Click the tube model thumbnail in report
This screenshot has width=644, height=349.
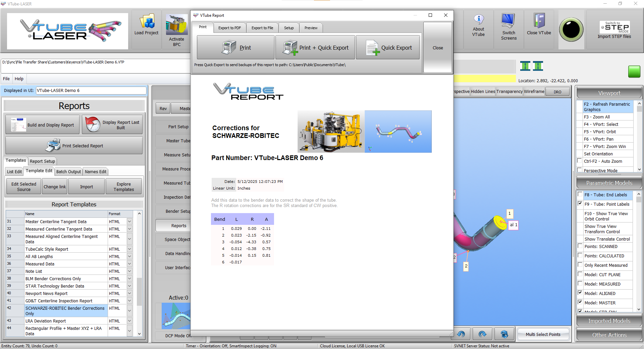(x=398, y=132)
